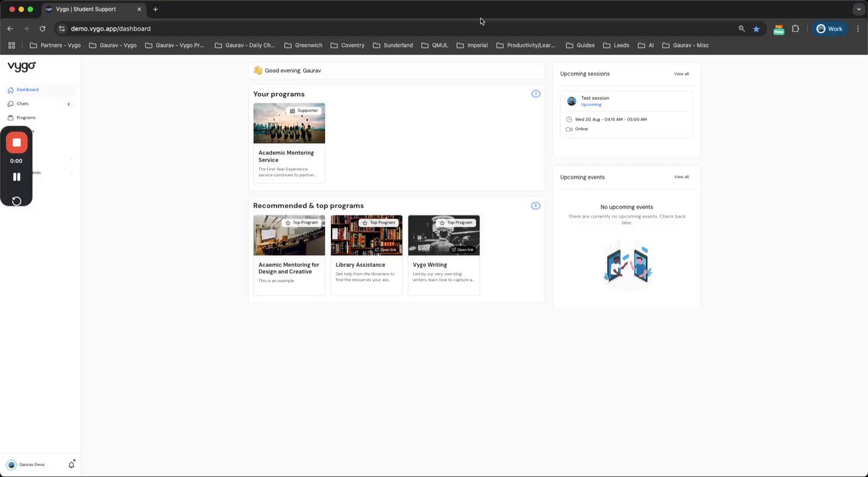Open the Coventry bookmark folder

pos(347,45)
